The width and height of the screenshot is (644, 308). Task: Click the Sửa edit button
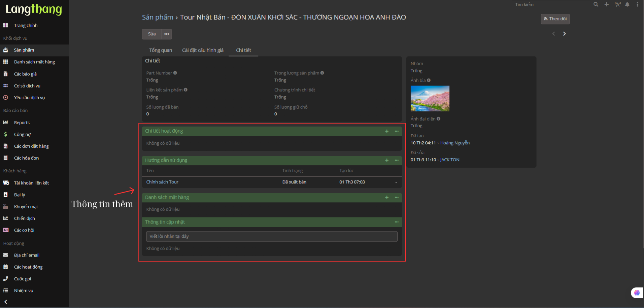point(152,34)
